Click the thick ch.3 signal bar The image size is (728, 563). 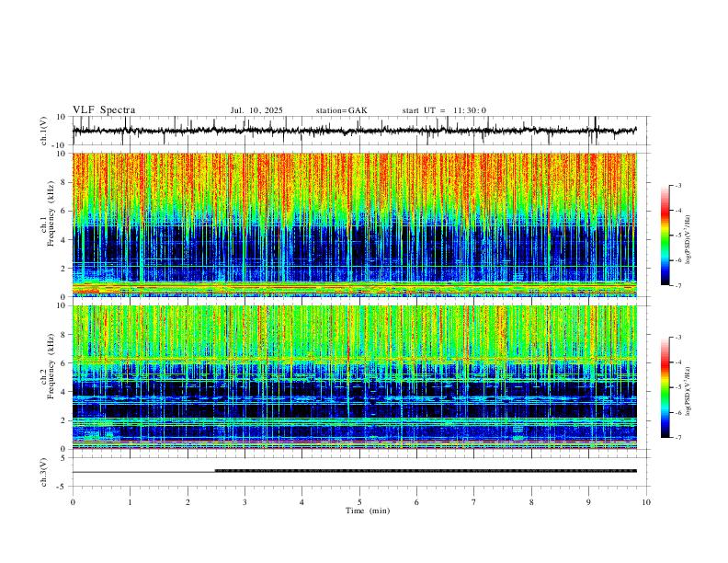click(x=426, y=471)
